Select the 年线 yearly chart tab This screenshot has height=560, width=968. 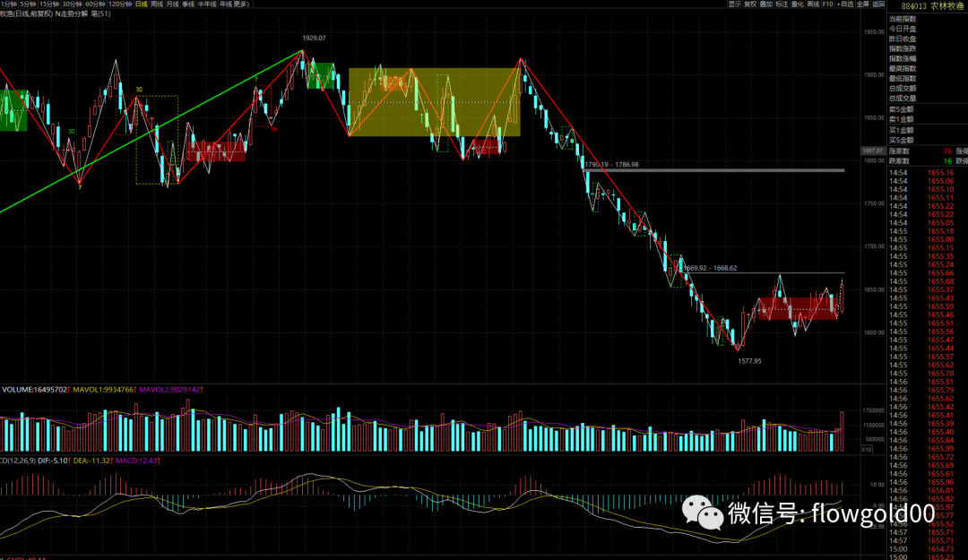click(x=226, y=4)
